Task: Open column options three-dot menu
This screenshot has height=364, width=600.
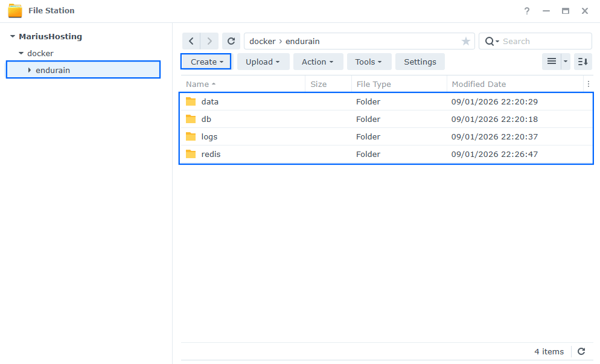Action: click(588, 84)
